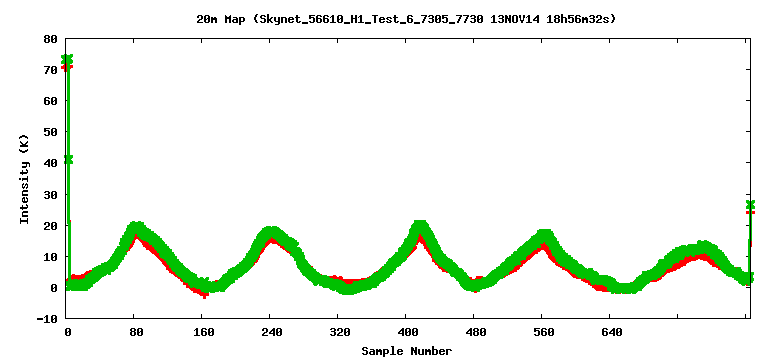
Task: Click the 'Intensity (K)' y-axis label
Action: pyautogui.click(x=24, y=179)
